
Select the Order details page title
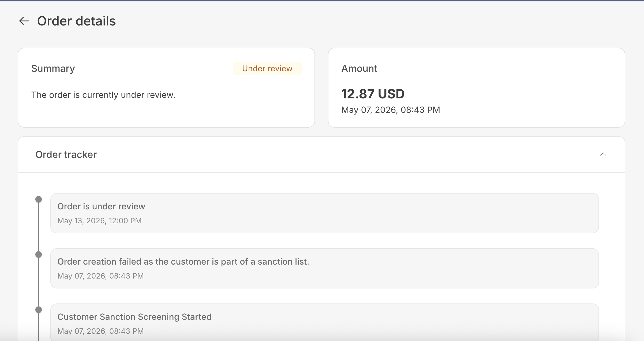click(76, 21)
